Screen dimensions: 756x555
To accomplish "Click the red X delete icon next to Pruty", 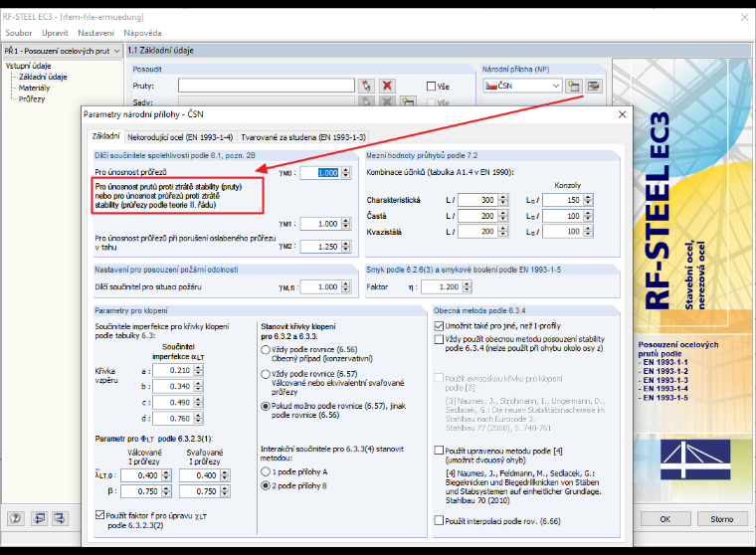I will click(x=387, y=87).
